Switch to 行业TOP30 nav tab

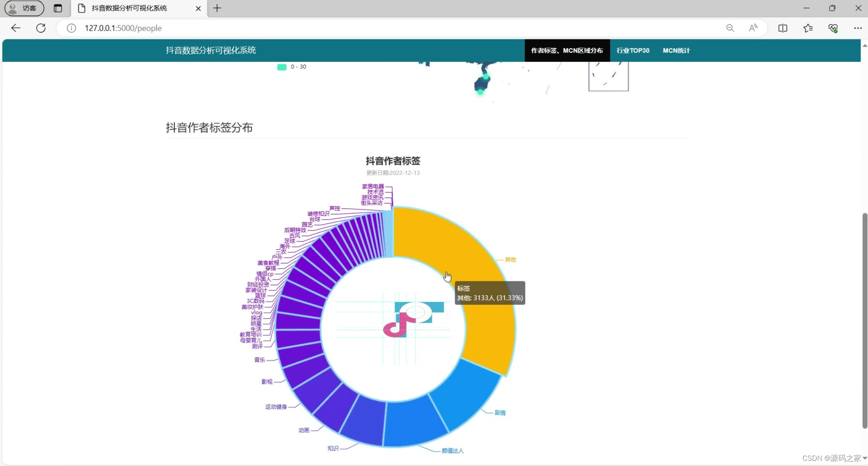click(x=633, y=50)
